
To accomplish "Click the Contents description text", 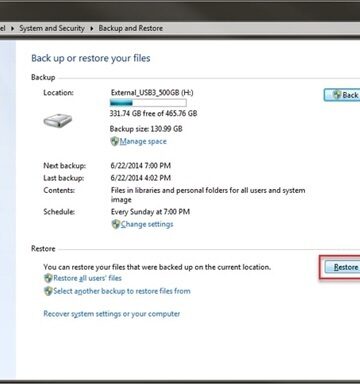I will click(208, 195).
